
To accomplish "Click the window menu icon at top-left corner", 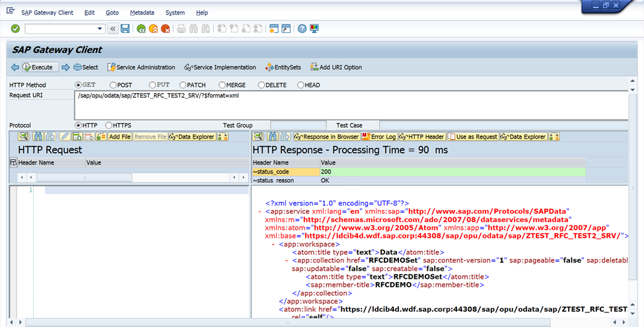I will (x=11, y=11).
